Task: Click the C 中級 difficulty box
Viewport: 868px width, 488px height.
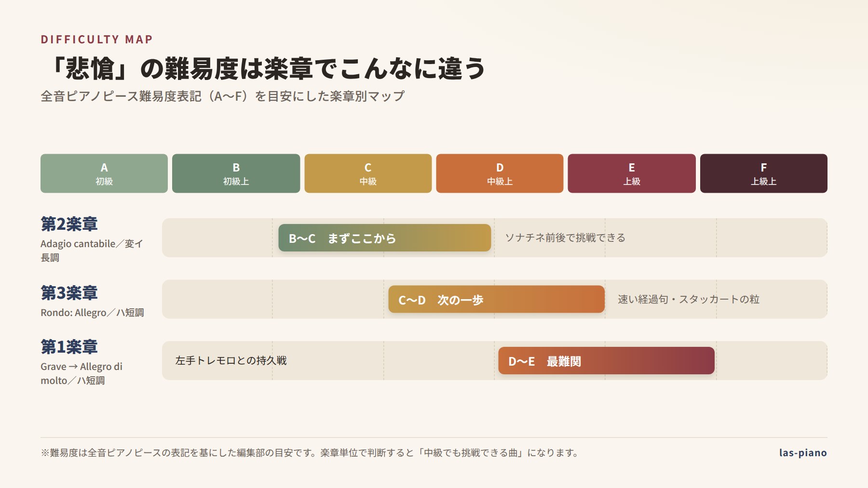Action: [368, 173]
